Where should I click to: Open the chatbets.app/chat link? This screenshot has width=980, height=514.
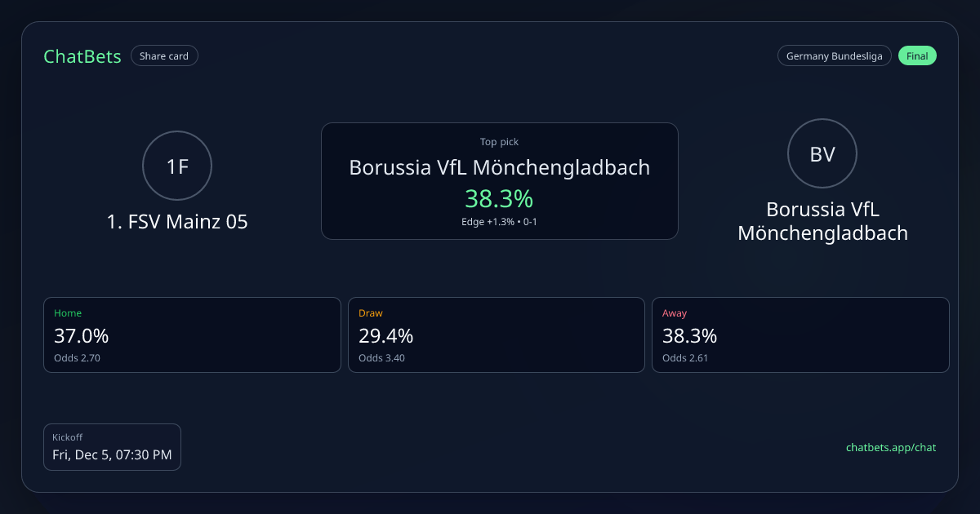click(x=891, y=447)
